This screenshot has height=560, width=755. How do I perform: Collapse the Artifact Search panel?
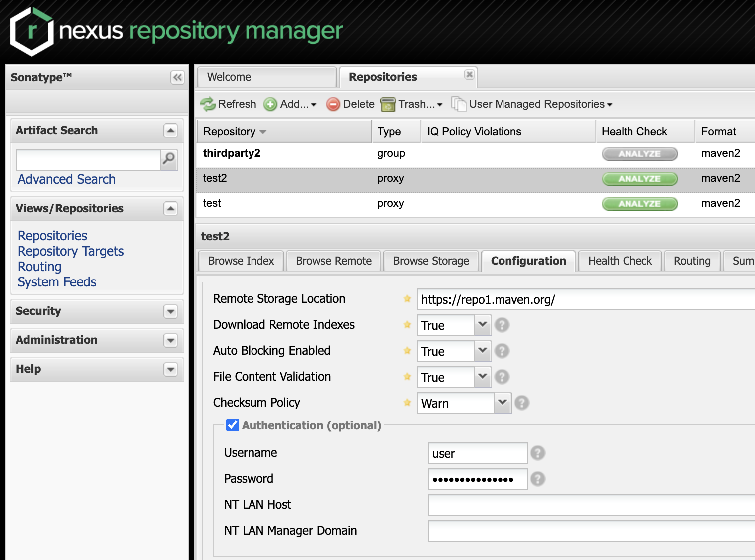[x=171, y=131]
